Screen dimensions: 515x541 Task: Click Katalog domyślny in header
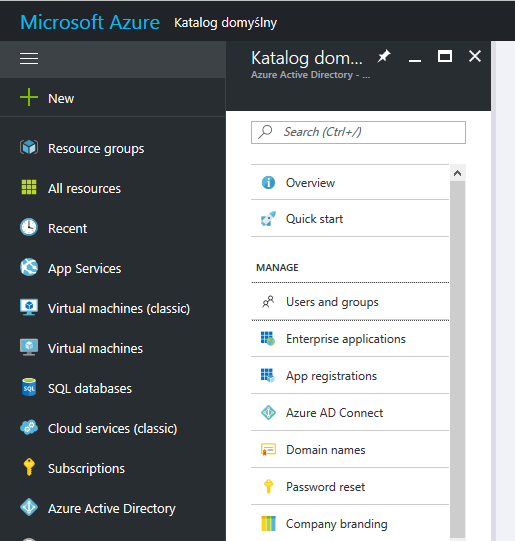click(x=225, y=23)
